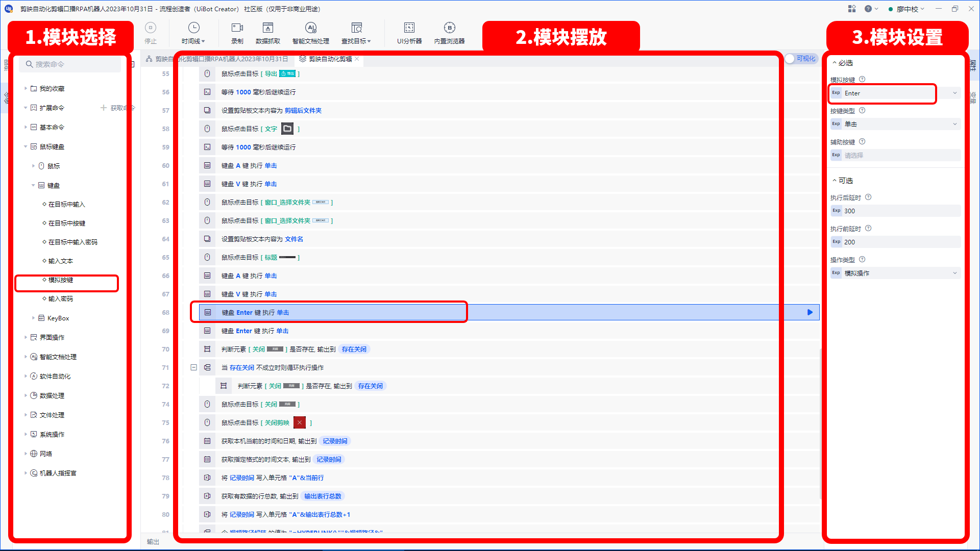Click the 查找目标 find target icon
Screen dimensions: 980x551
(x=356, y=28)
